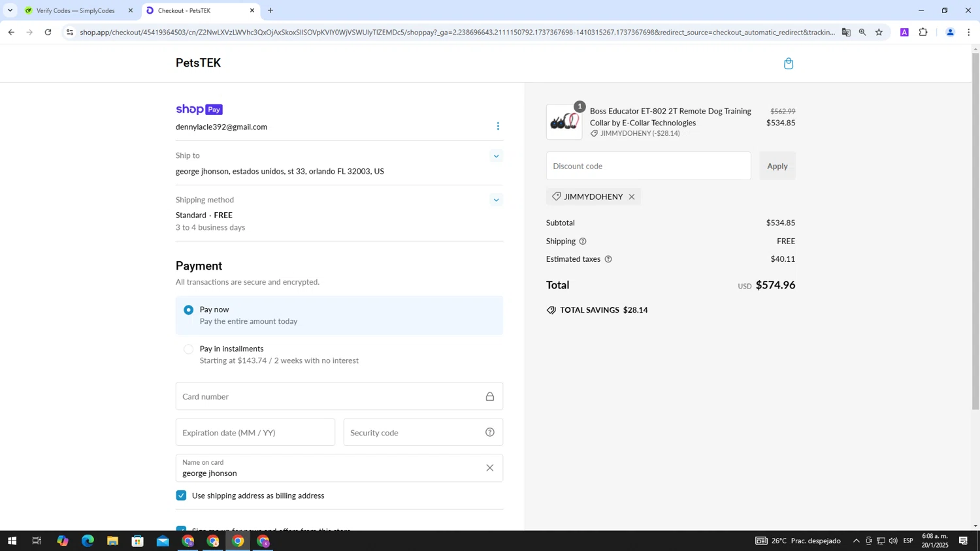Expand the Ship to address section

click(496, 156)
